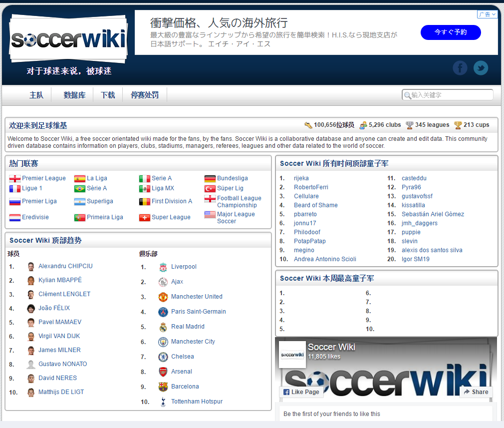Click the Tottenham Hotspur crest icon
Screen dimensions: 504x428
(163, 402)
